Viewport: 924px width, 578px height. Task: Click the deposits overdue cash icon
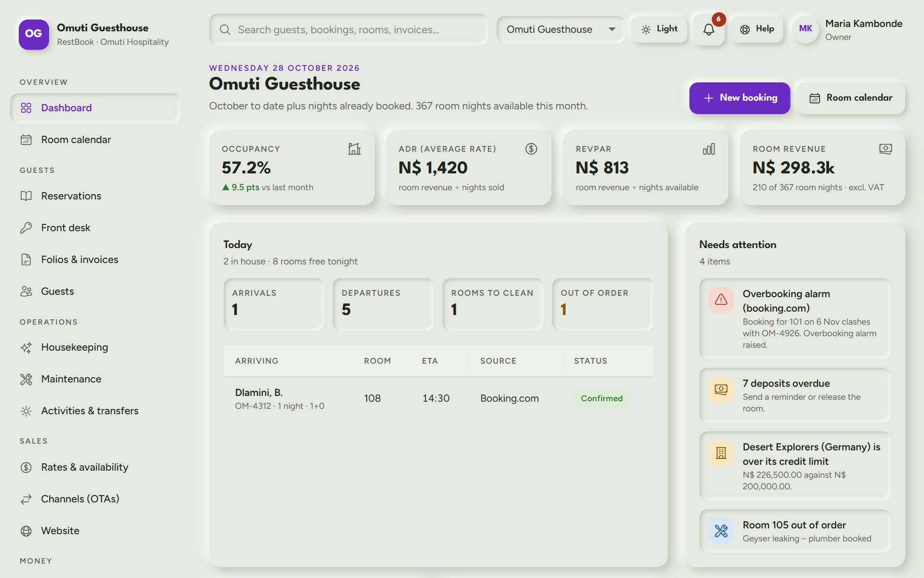(x=721, y=390)
